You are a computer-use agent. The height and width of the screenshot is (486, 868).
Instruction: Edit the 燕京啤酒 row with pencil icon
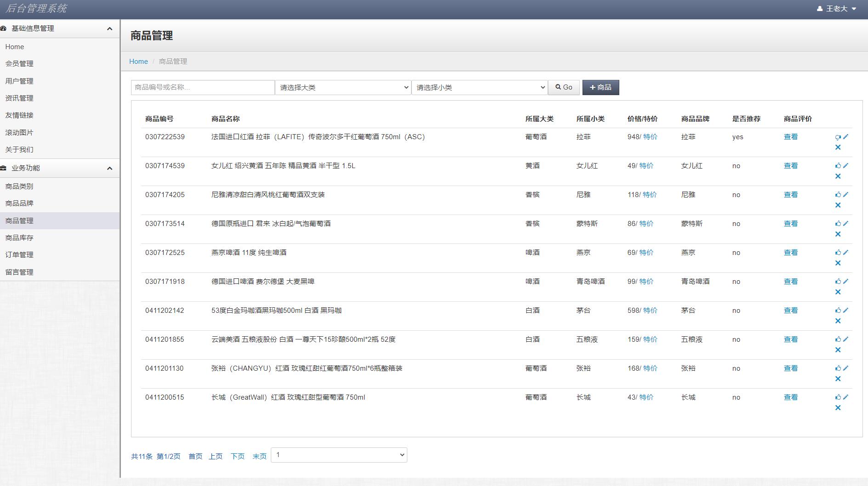pyautogui.click(x=846, y=252)
